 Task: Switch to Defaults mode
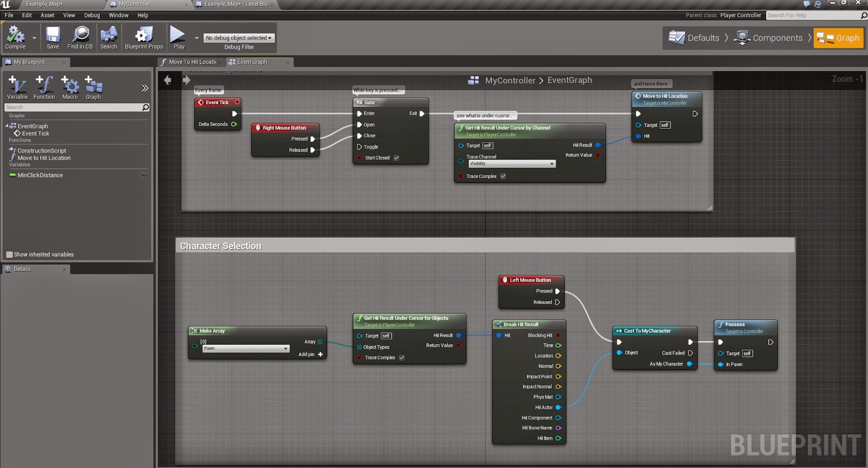[x=694, y=38]
